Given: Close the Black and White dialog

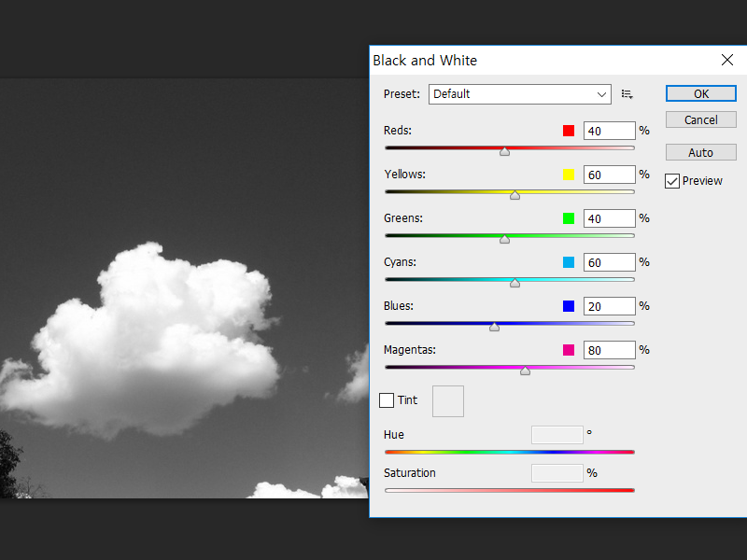Looking at the screenshot, I should pyautogui.click(x=727, y=60).
